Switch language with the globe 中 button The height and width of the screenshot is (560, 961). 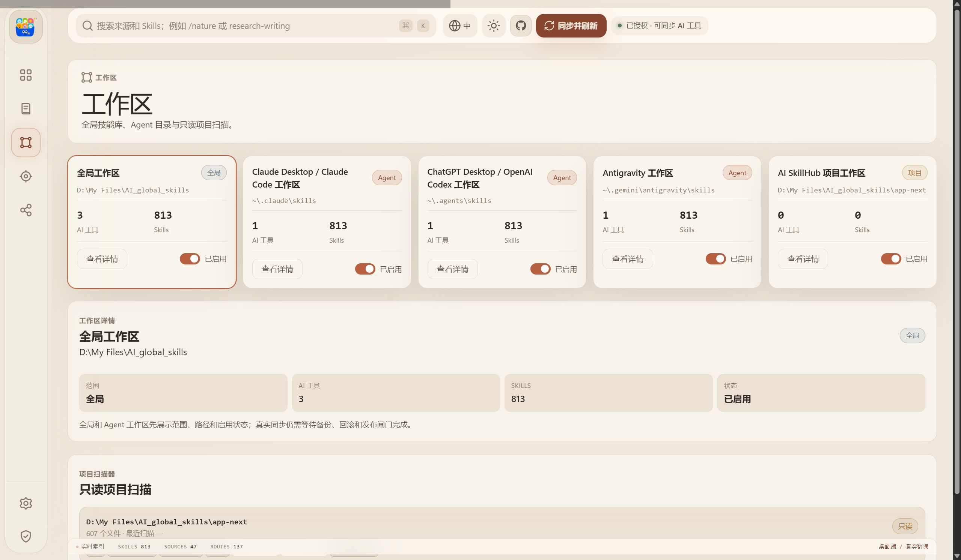point(460,26)
